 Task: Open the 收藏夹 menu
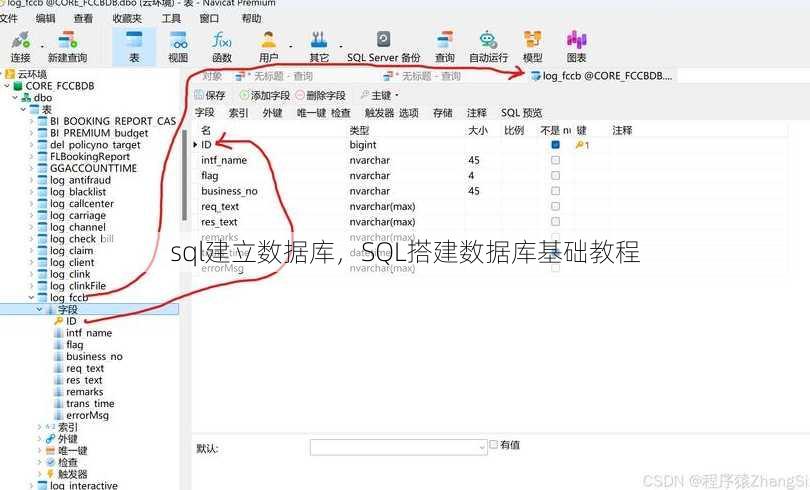click(127, 19)
